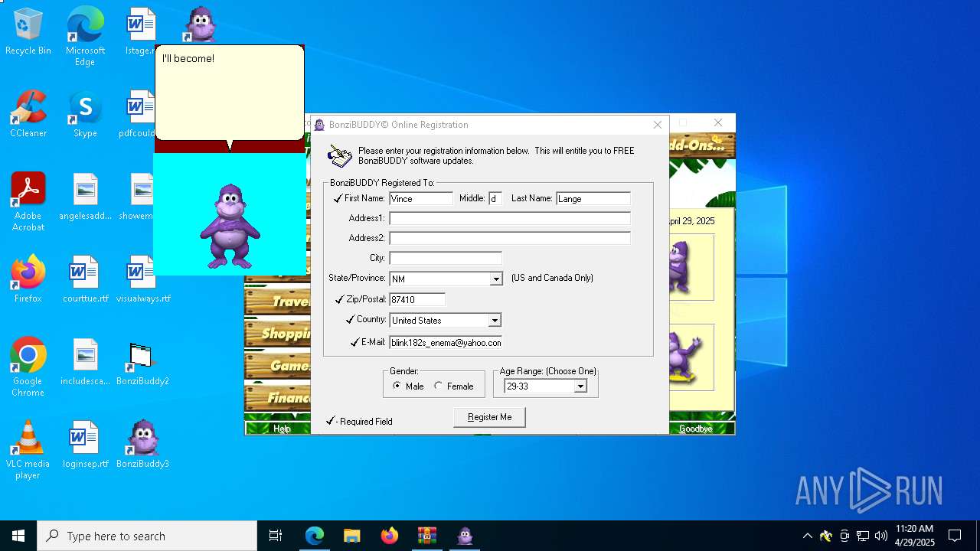
Task: Open Task View on the taskbar
Action: tap(276, 536)
